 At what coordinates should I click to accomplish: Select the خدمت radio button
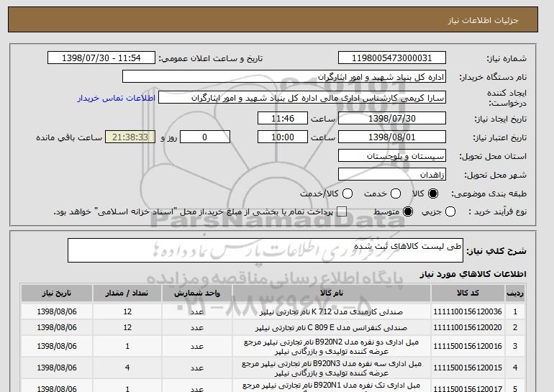(396, 193)
